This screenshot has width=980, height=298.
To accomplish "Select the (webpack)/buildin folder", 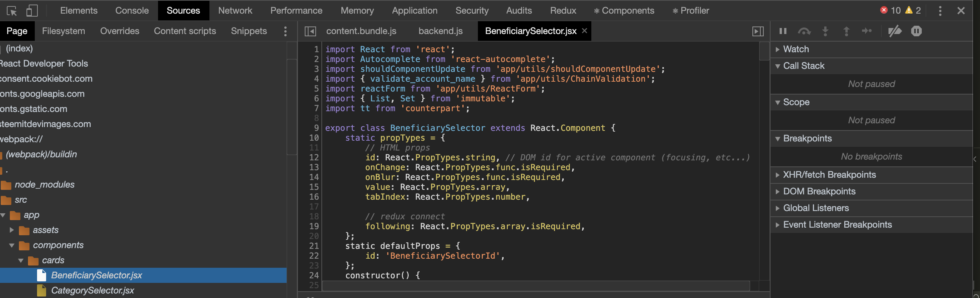I will pyautogui.click(x=41, y=155).
